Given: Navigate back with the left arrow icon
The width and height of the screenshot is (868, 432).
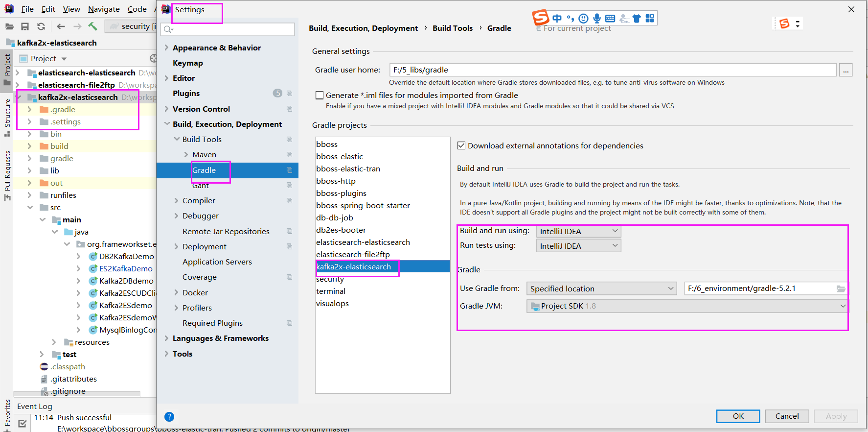Looking at the screenshot, I should coord(61,26).
